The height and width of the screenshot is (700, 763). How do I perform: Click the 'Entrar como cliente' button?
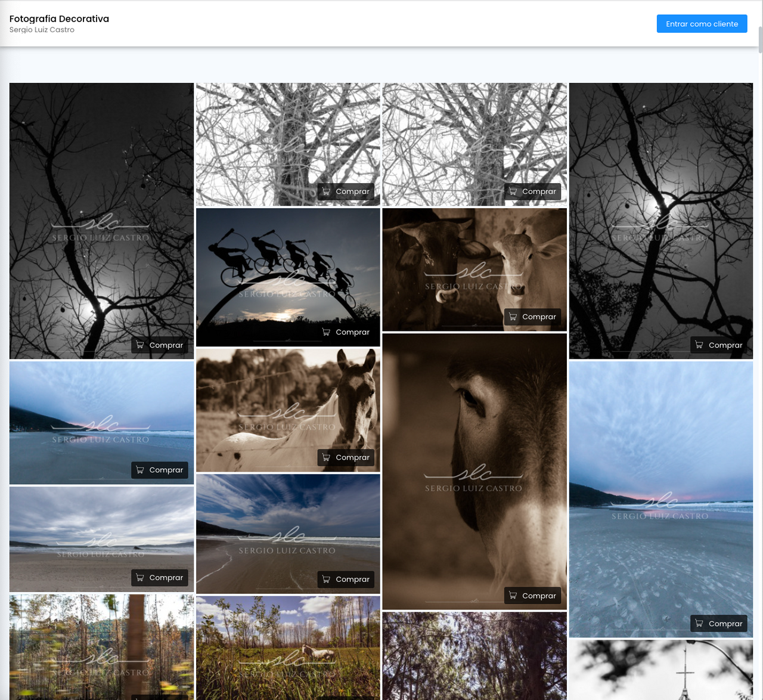(702, 24)
